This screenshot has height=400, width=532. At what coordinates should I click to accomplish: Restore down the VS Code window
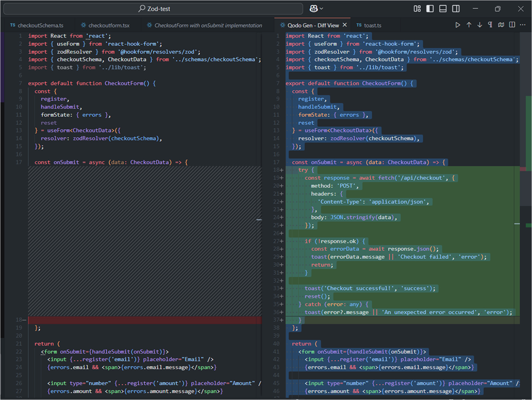coord(498,8)
